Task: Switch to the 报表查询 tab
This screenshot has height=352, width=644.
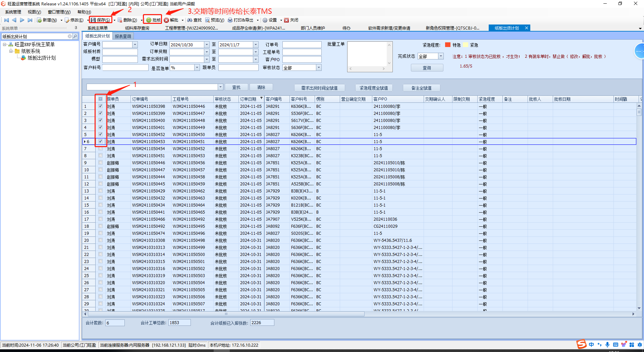Action: pyautogui.click(x=123, y=36)
